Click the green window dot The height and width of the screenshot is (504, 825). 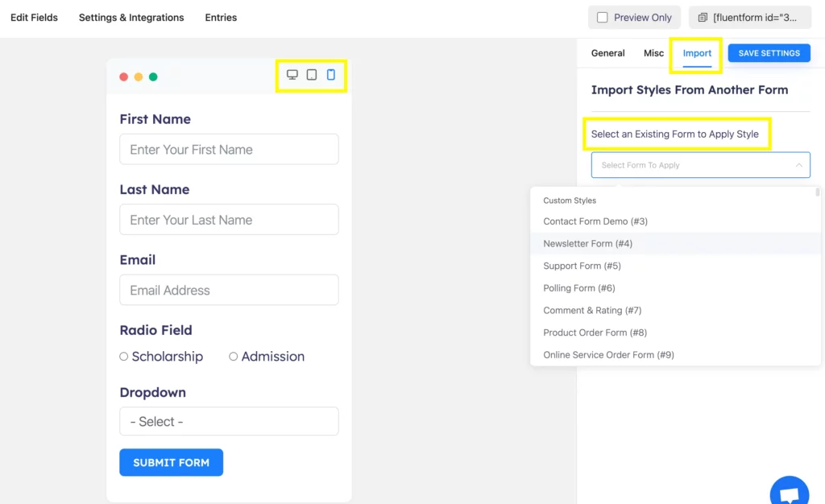[153, 77]
